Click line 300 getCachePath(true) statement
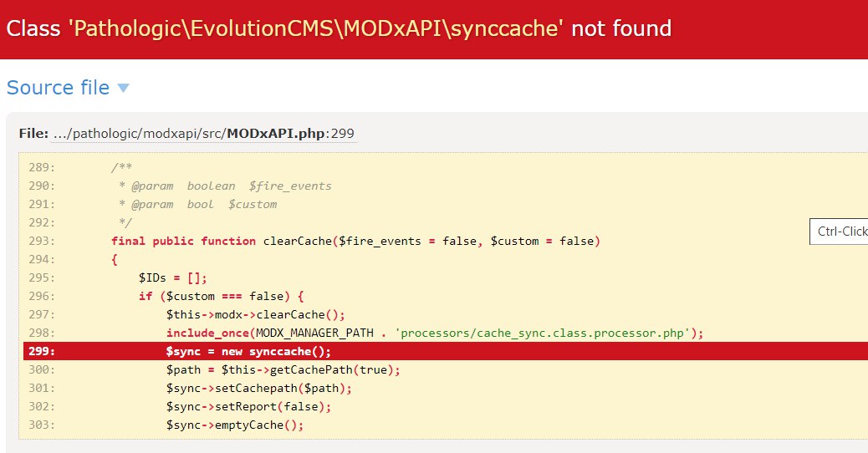Image resolution: width=868 pixels, height=453 pixels. click(x=283, y=370)
